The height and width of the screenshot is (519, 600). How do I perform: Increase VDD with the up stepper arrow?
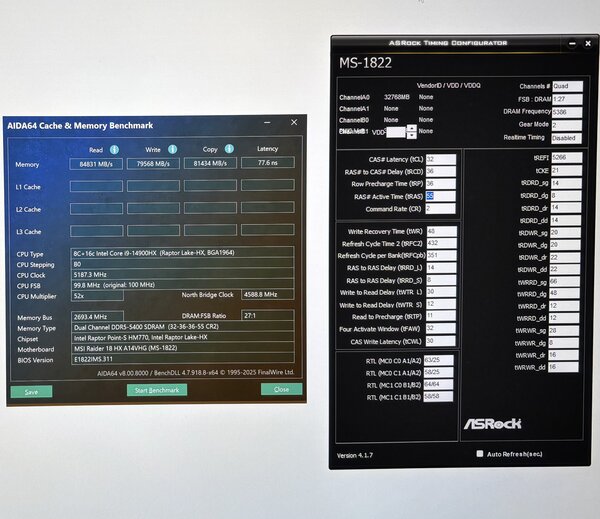point(412,128)
